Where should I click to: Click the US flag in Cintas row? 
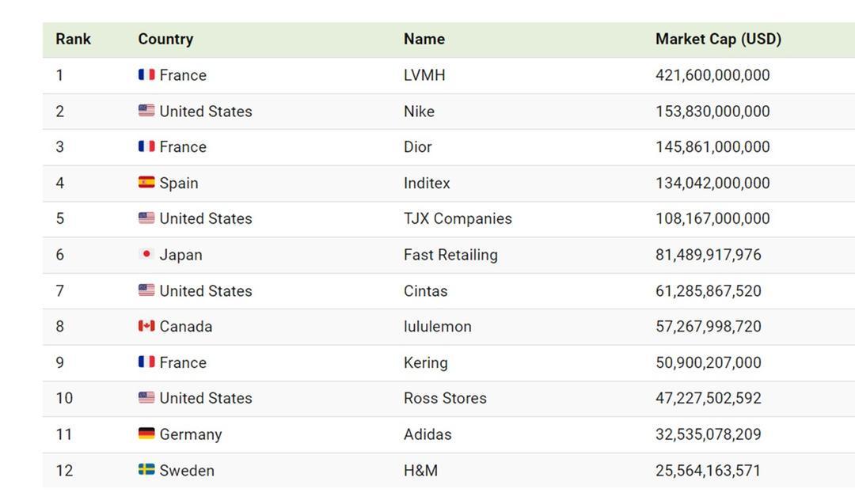tap(146, 290)
